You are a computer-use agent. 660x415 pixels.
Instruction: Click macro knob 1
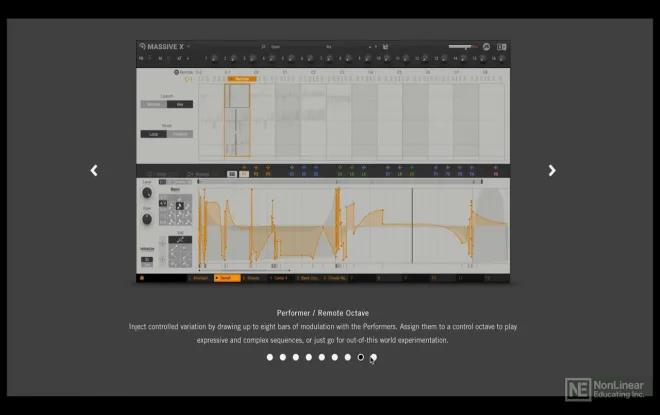(214, 58)
